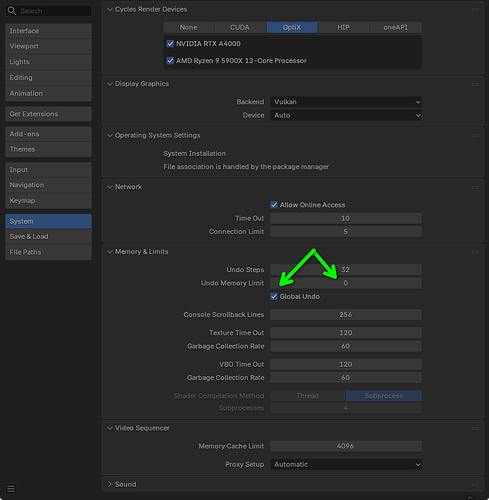Image resolution: width=489 pixels, height=500 pixels.
Task: Click the Texture Time Out field
Action: [346, 333]
